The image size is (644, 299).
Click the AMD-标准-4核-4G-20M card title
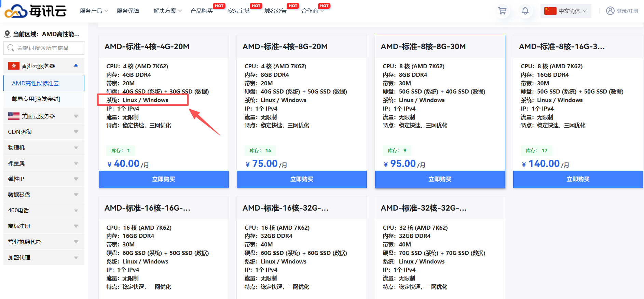point(147,46)
